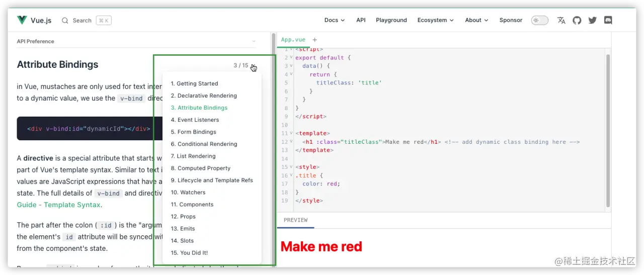Fold the data() block at line 3
The image size is (644, 275).
click(291, 65)
